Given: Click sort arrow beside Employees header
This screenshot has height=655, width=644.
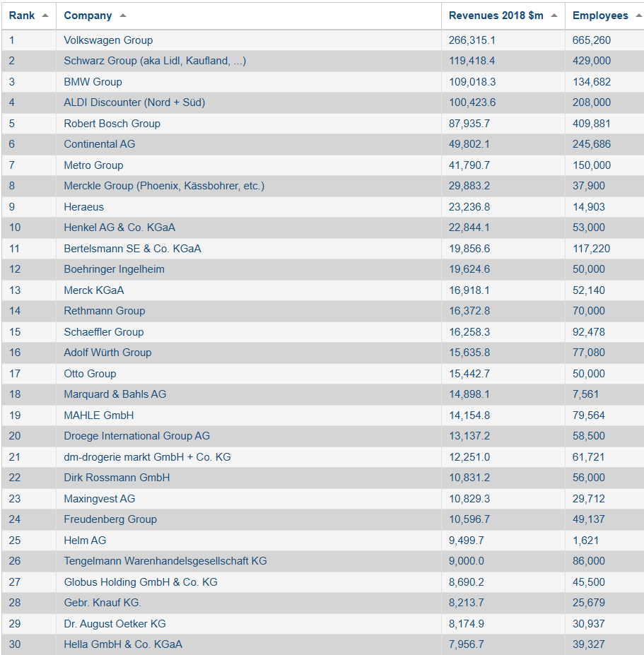Looking at the screenshot, I should click(x=638, y=16).
